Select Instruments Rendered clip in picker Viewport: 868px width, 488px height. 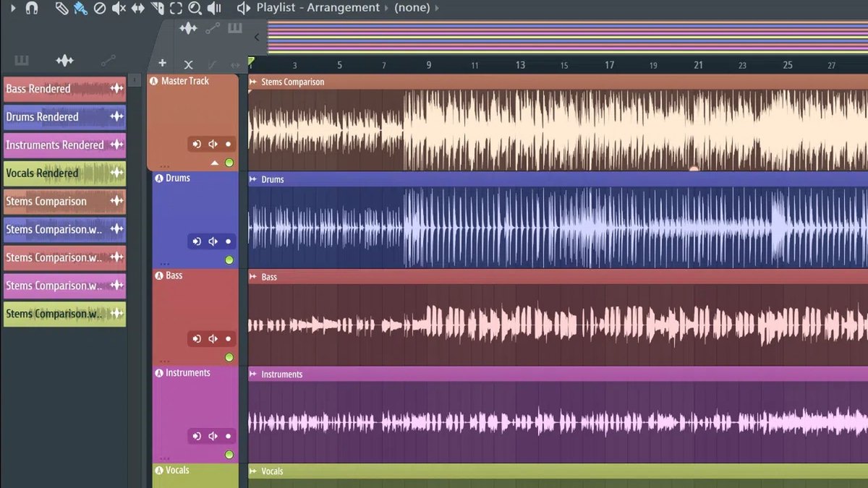pyautogui.click(x=64, y=145)
